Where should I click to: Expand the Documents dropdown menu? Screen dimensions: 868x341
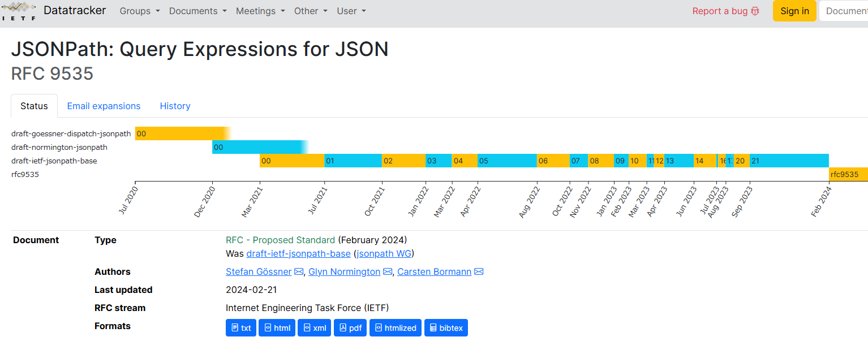pyautogui.click(x=198, y=11)
